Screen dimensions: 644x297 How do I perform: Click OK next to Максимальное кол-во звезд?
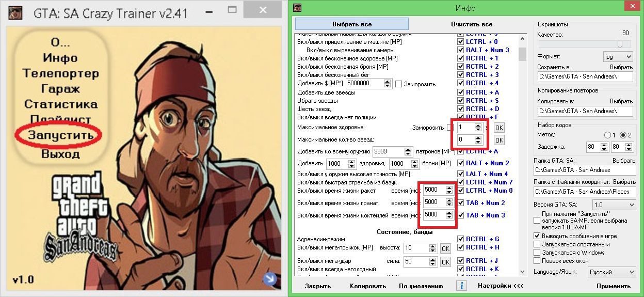click(499, 140)
